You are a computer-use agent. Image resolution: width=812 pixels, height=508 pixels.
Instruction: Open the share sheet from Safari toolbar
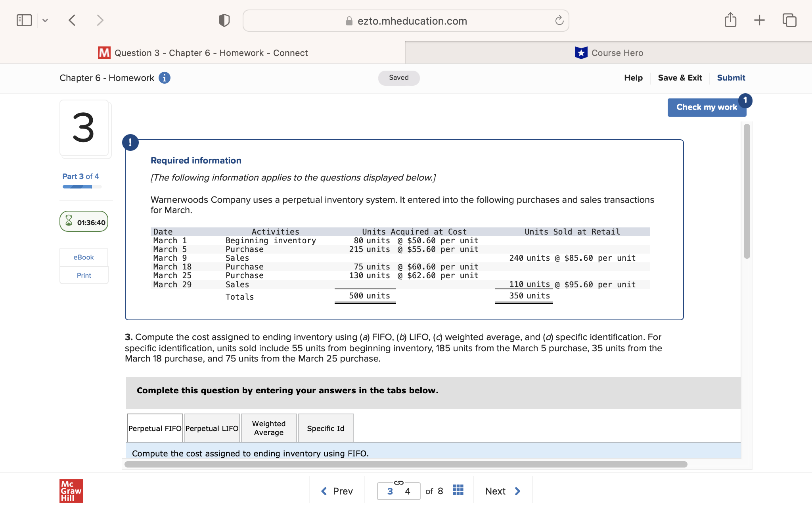click(x=731, y=19)
